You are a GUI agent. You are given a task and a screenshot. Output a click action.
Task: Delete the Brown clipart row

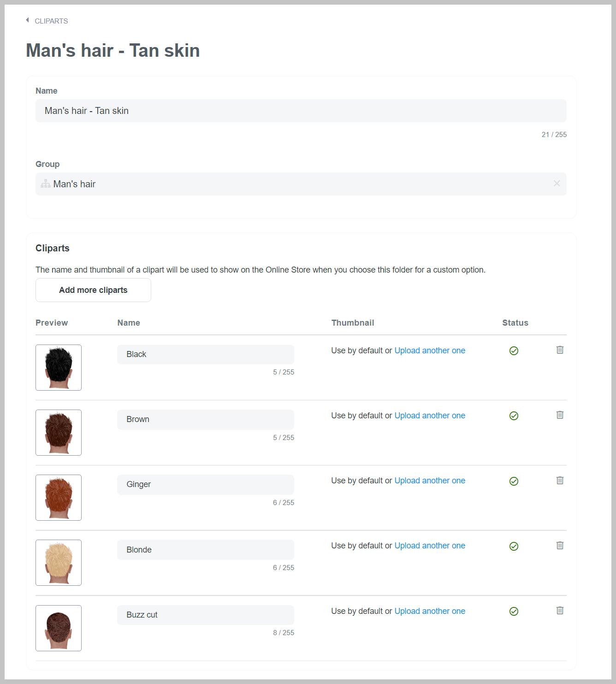(x=560, y=415)
